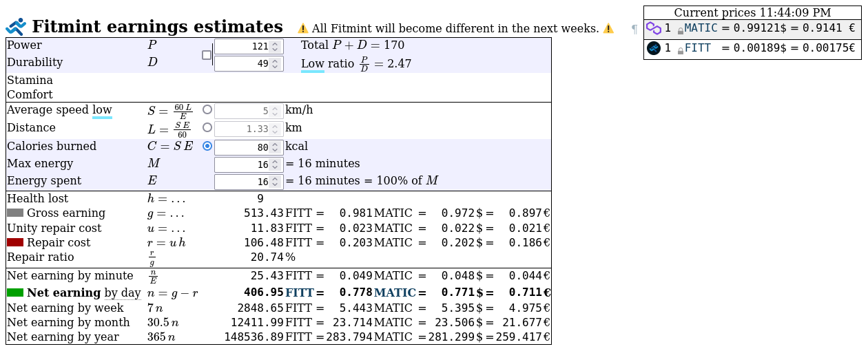
Task: Click the 'by day' dotted link
Action: point(123,293)
